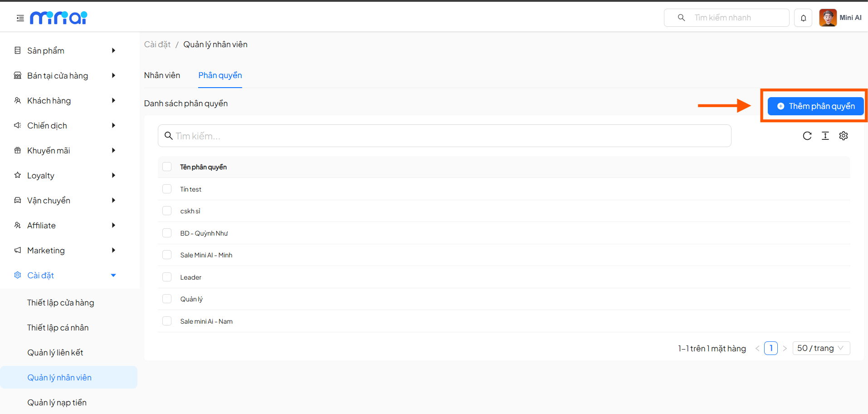Open the hamburger menu beside the logo
Image resolution: width=868 pixels, height=414 pixels.
20,17
